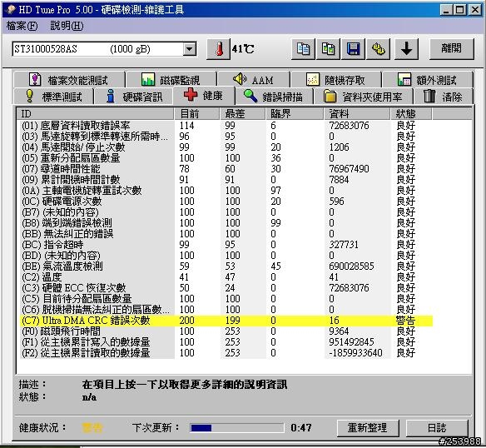Click the HD Tune Pro title bar icon
The width and height of the screenshot is (486, 448).
[x=11, y=9]
